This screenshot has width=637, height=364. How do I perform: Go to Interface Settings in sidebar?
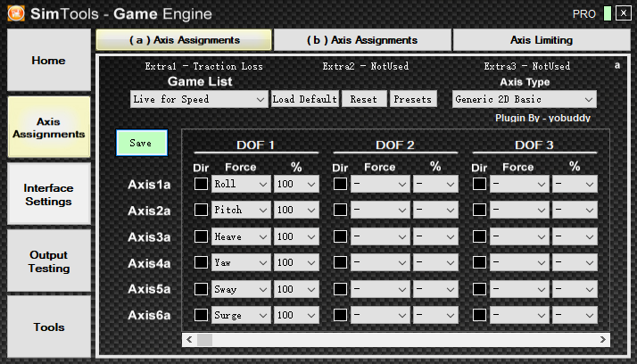click(48, 194)
